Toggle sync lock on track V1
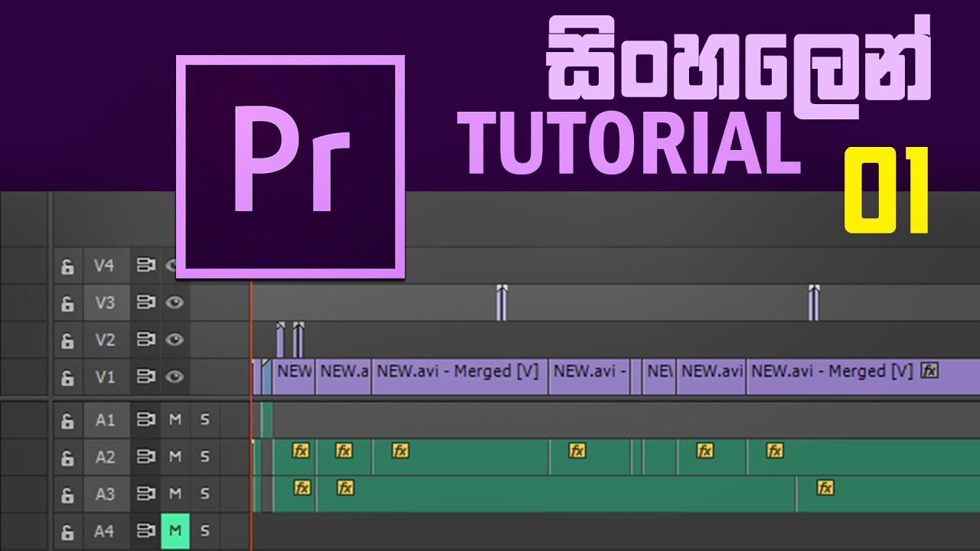This screenshot has width=980, height=551. [145, 376]
